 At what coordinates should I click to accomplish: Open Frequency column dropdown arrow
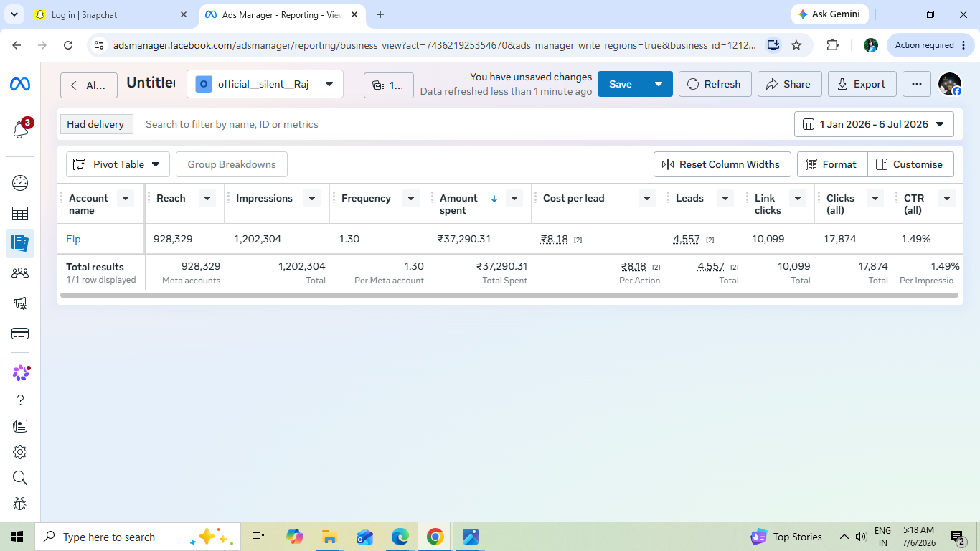point(411,198)
